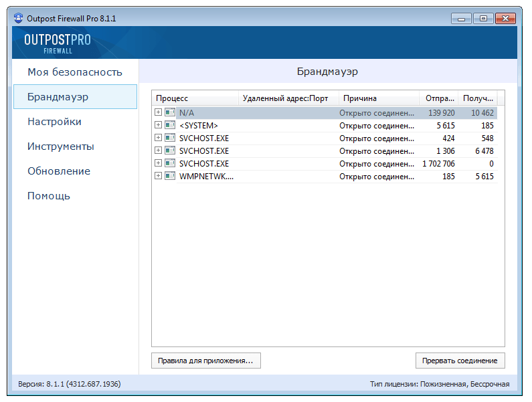Sort by the Удаленный адрес:Порт column header

point(288,98)
